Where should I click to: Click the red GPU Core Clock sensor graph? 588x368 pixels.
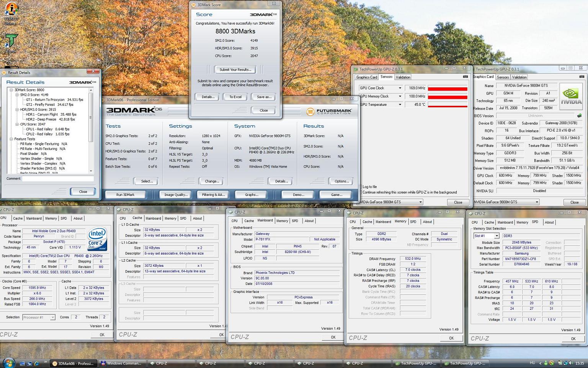(x=448, y=88)
